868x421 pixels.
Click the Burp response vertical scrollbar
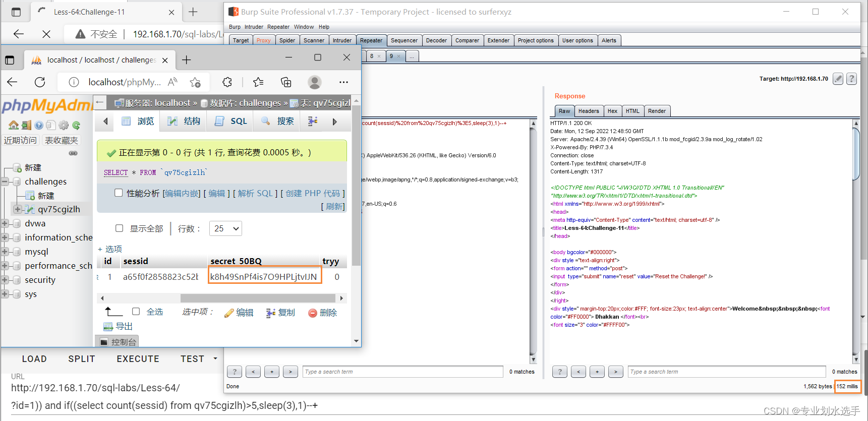point(856,154)
